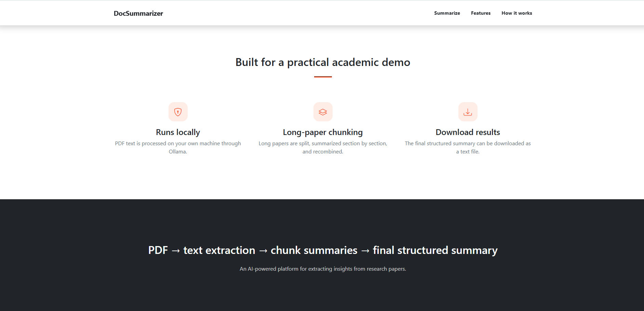The width and height of the screenshot is (644, 311).
Task: Click the split and recombined description text
Action: point(323,147)
